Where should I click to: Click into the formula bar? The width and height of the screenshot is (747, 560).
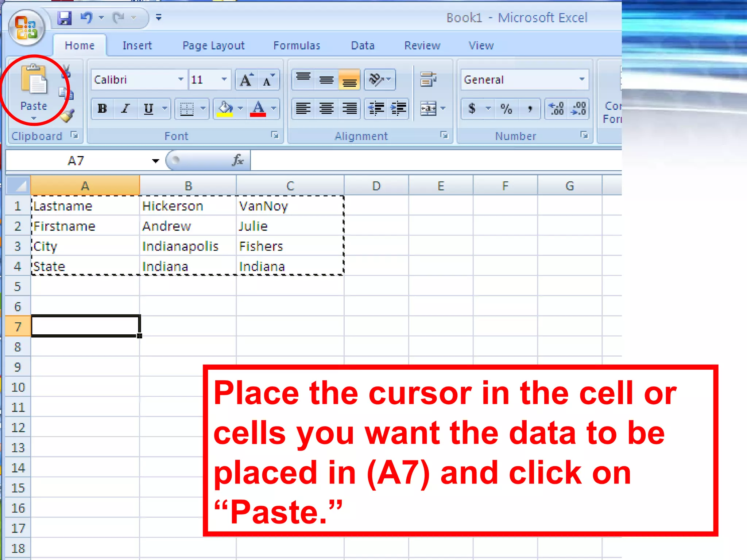pyautogui.click(x=436, y=161)
